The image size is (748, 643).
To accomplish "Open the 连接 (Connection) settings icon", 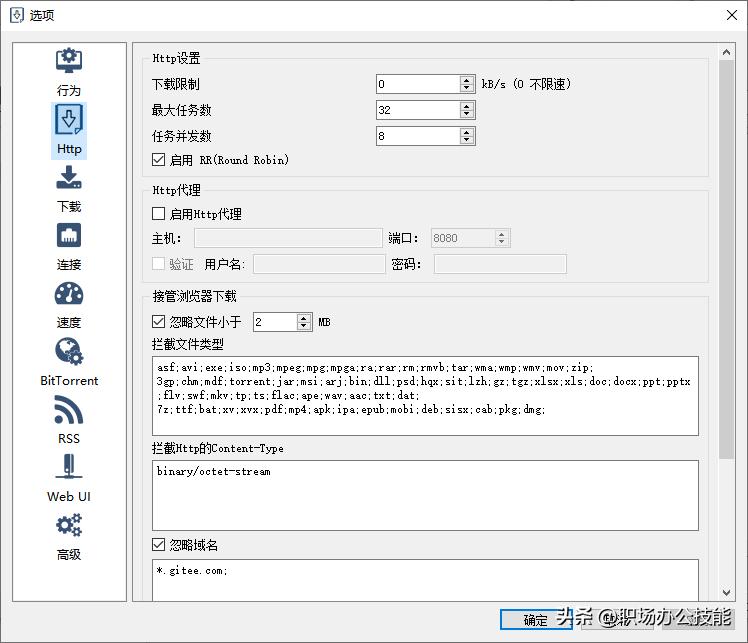I will point(69,235).
